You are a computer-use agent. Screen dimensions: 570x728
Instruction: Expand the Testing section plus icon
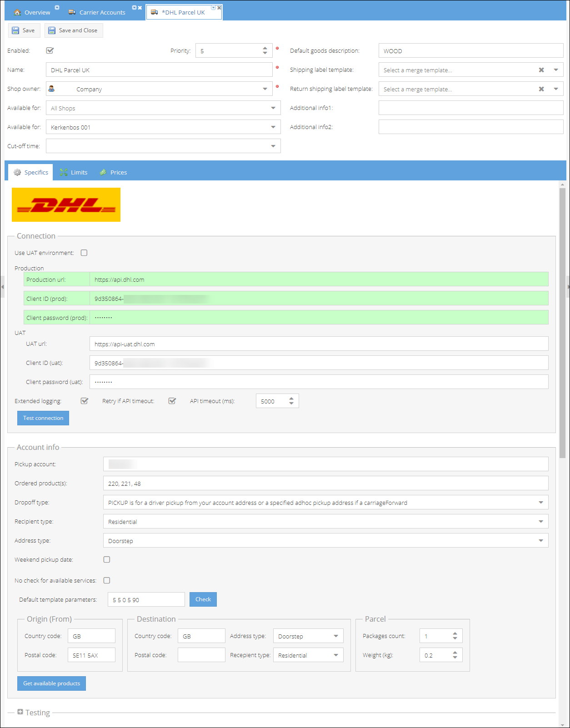20,712
